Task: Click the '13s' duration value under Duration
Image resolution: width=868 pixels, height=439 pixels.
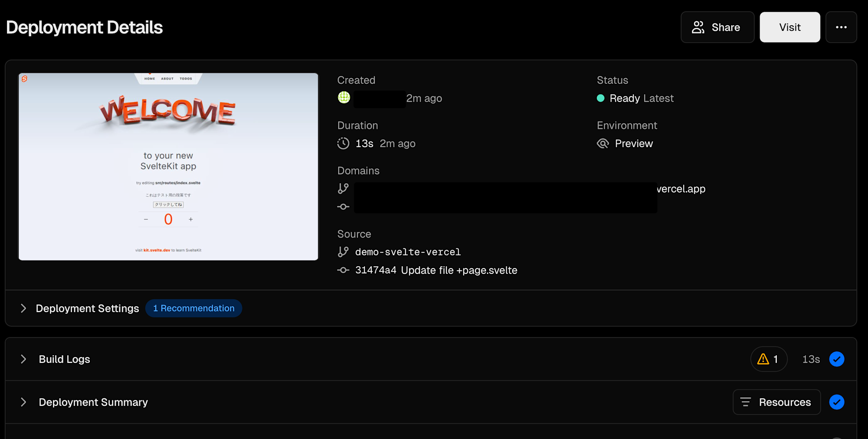Action: (365, 143)
